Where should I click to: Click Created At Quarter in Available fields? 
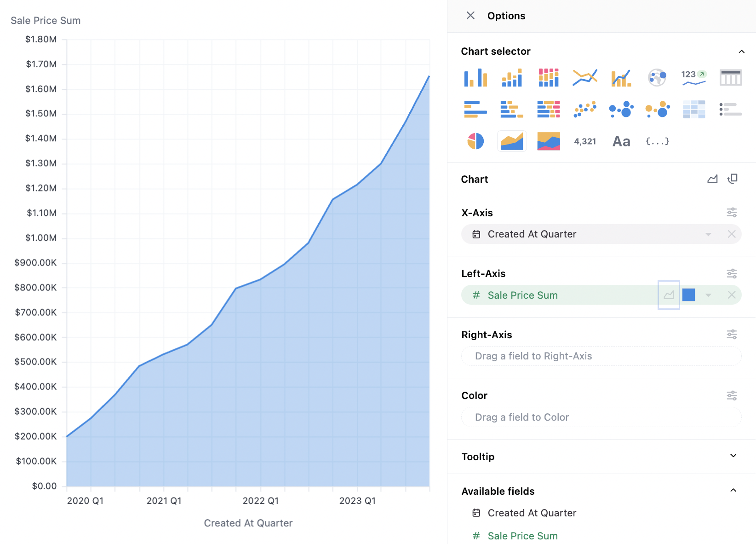532,513
